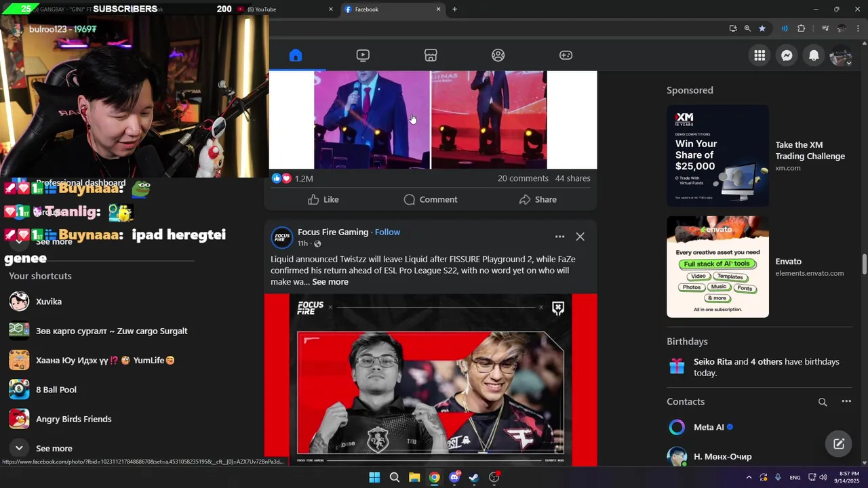Screen dimensions: 868x488
Task: Open the taskbar volume control
Action: (x=823, y=477)
